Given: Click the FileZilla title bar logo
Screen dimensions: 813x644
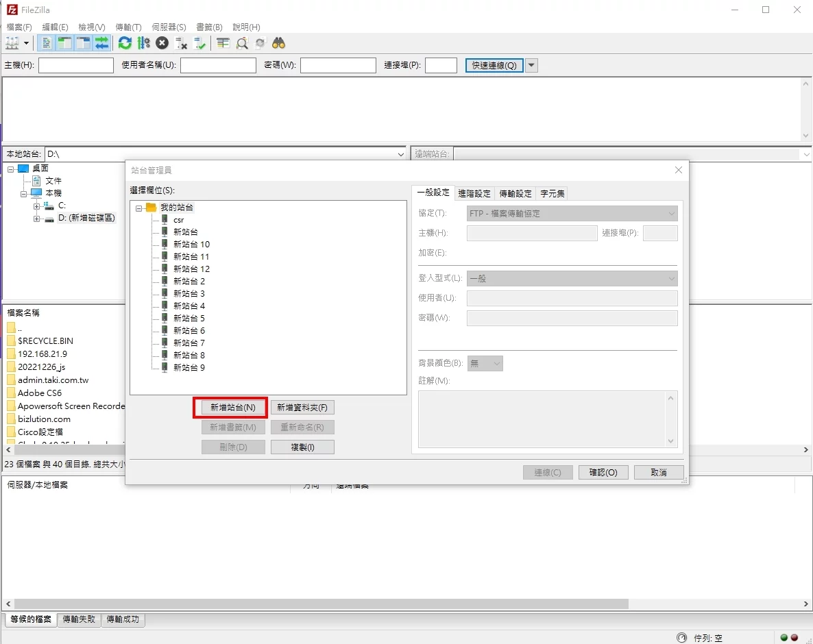Looking at the screenshot, I should [x=12, y=10].
